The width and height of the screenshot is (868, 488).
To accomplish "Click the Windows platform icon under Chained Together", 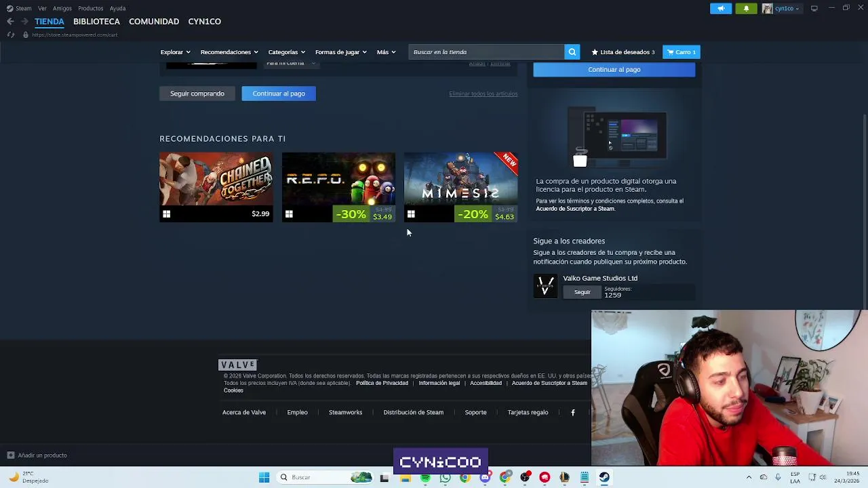I will click(x=166, y=214).
